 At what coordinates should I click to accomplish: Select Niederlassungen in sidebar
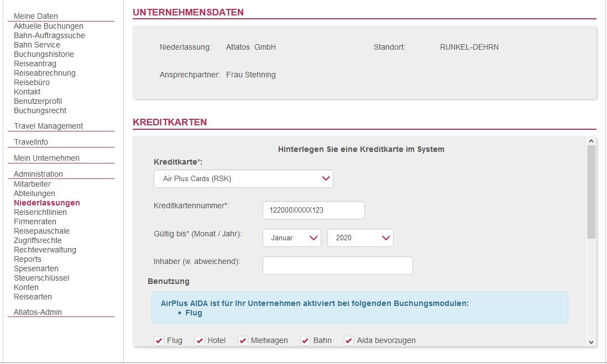(x=47, y=203)
